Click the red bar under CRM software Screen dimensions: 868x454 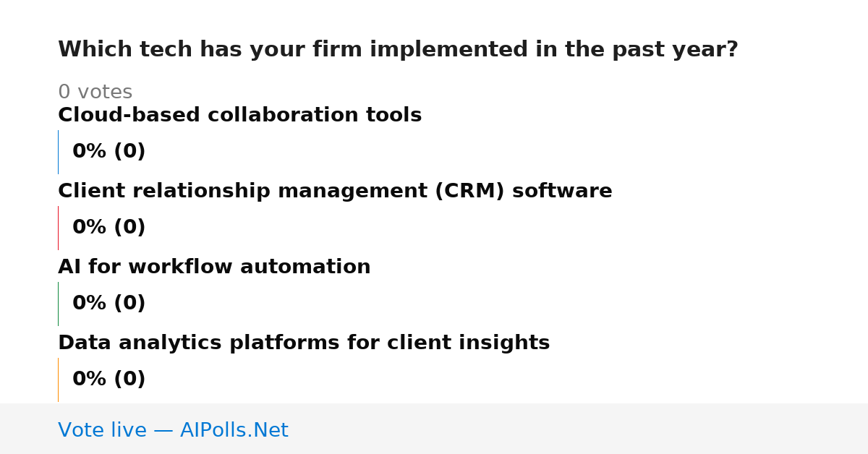(x=58, y=228)
